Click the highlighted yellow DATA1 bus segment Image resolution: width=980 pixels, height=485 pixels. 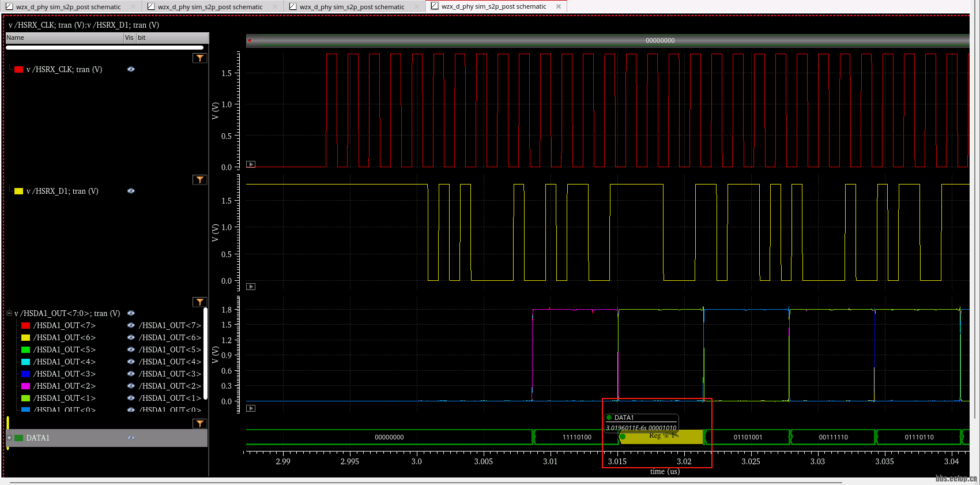pos(662,437)
